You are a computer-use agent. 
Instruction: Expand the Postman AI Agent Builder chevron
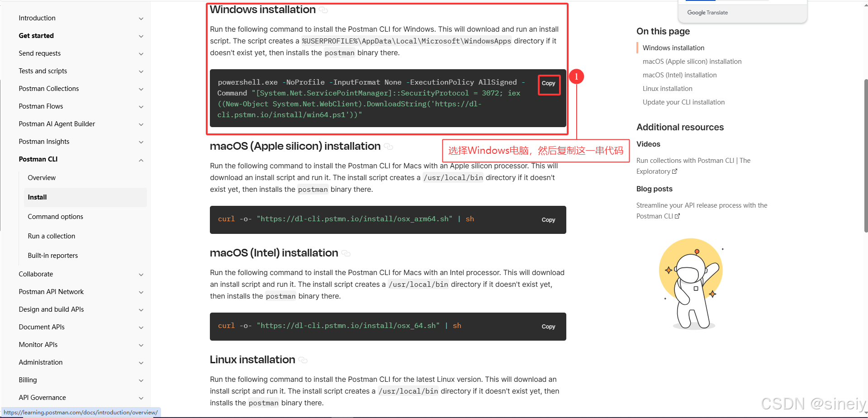141,124
